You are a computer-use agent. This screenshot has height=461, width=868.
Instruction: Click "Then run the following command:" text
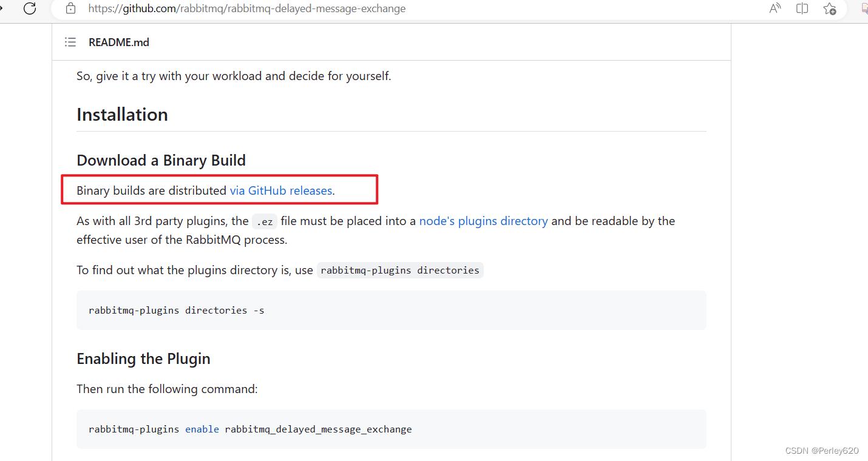click(167, 389)
